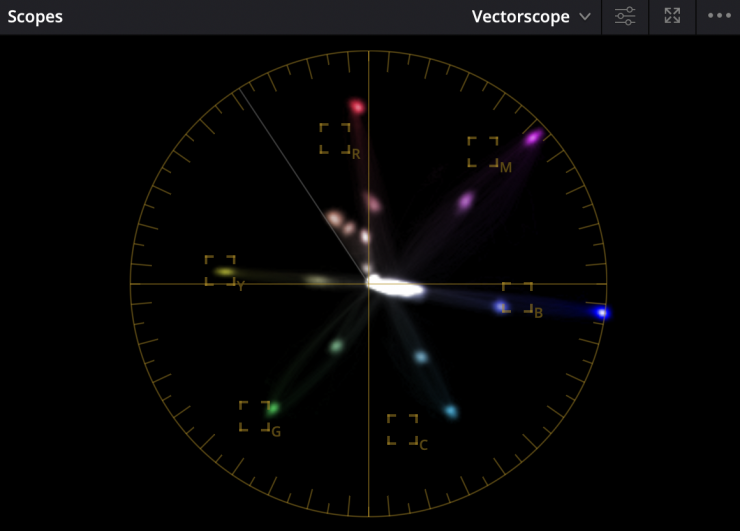
Task: Open the scope settings sliders icon
Action: click(625, 17)
